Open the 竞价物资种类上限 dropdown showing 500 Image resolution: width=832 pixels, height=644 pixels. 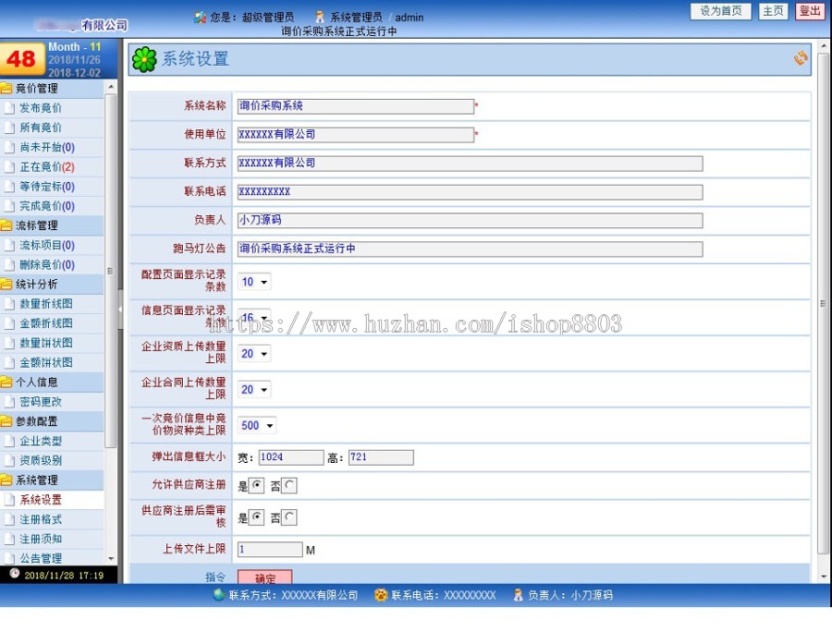(257, 425)
